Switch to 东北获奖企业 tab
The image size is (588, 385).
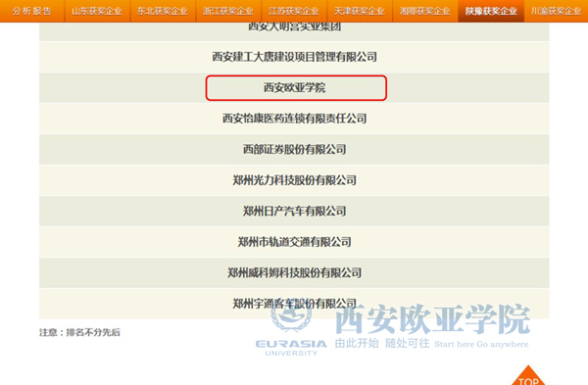coord(163,11)
